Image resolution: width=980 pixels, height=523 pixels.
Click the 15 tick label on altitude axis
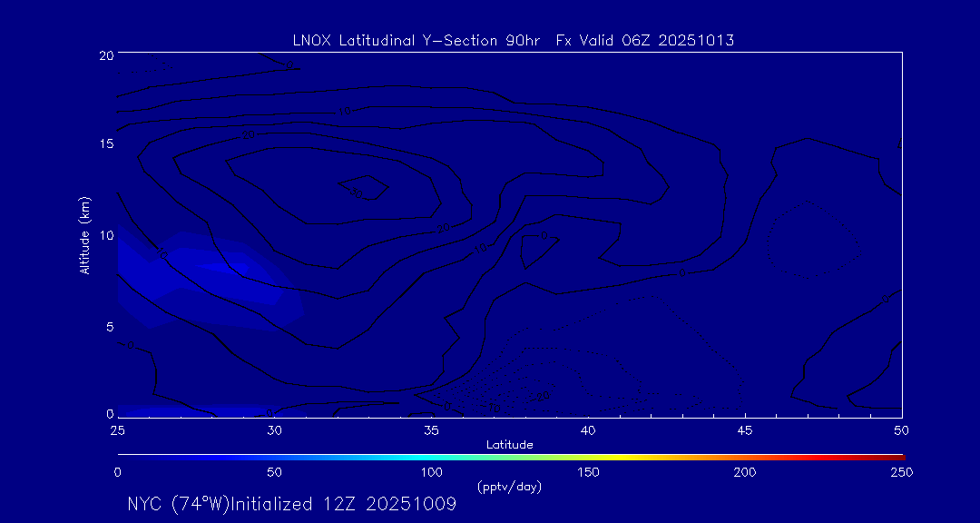point(103,144)
